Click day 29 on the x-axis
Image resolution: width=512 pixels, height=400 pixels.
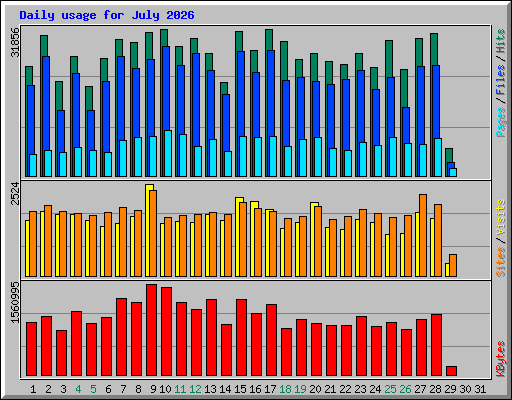(x=451, y=389)
